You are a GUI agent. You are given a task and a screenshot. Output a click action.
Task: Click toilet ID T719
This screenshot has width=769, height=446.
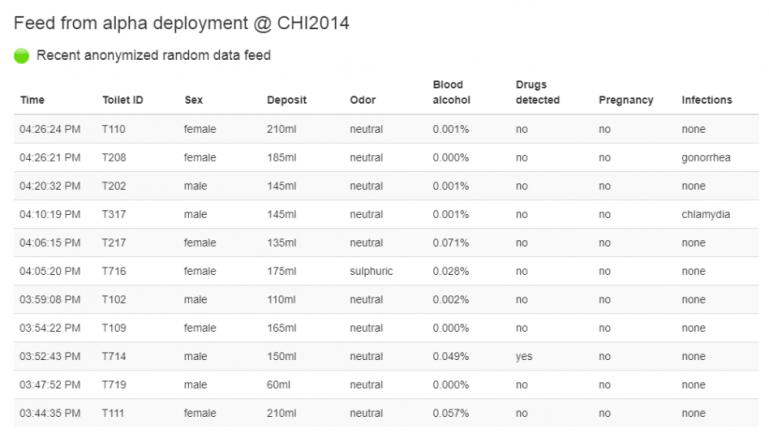click(114, 384)
